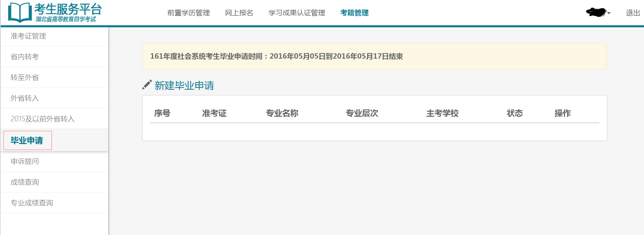Select 省内转考 from the sidebar

[x=25, y=57]
